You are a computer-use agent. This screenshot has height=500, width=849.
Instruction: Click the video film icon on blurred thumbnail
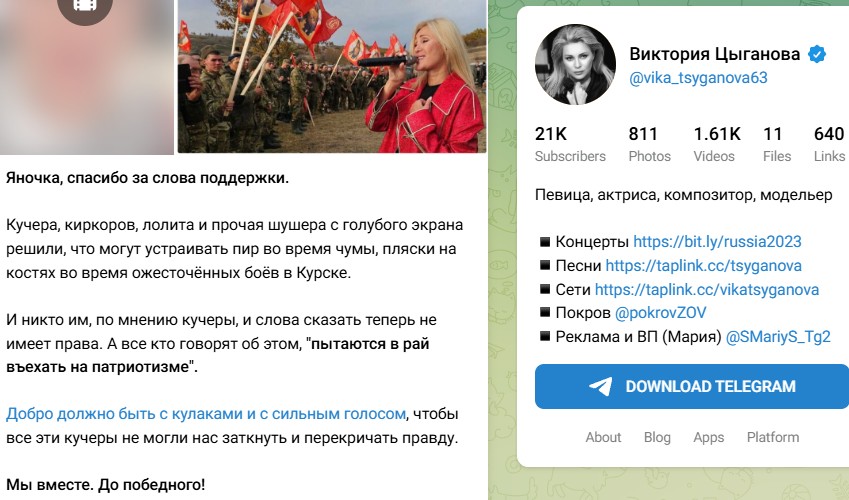84,7
